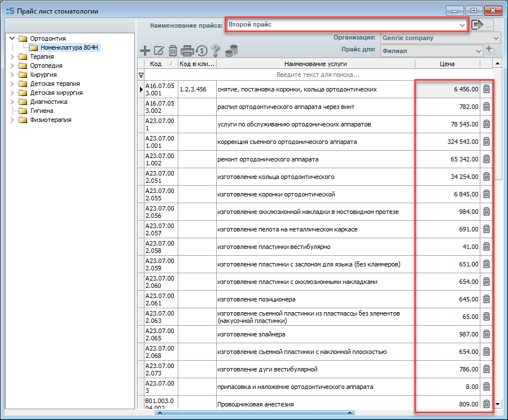Open the Наименование прайса dropdown
Viewport: 508px width, 420px height.
point(462,25)
